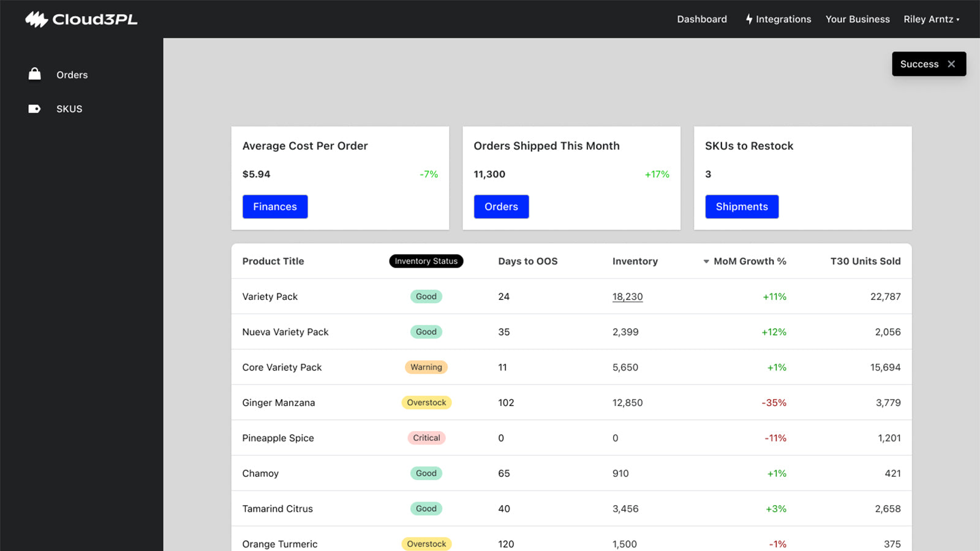Click the shopping bag Orders icon

tap(35, 74)
